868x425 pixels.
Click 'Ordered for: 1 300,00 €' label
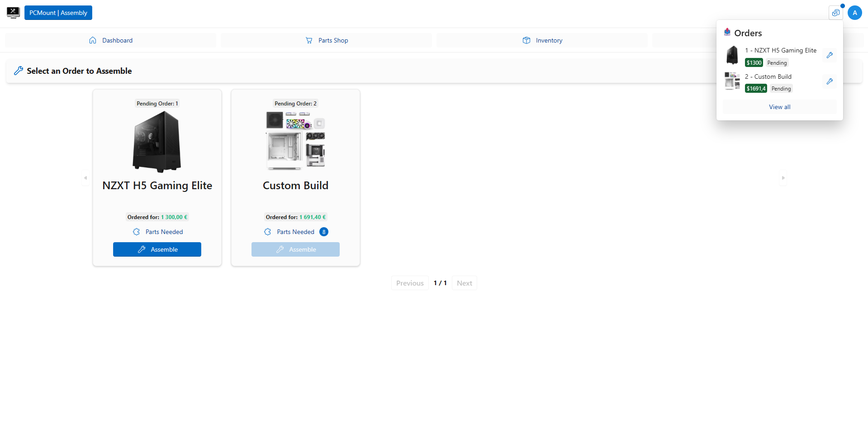point(157,217)
